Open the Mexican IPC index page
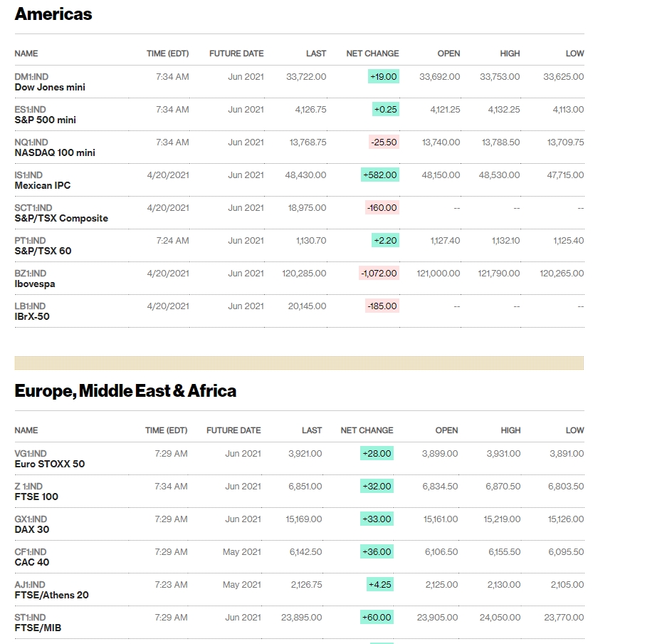Viewport: 672px width, 644px height. (43, 185)
